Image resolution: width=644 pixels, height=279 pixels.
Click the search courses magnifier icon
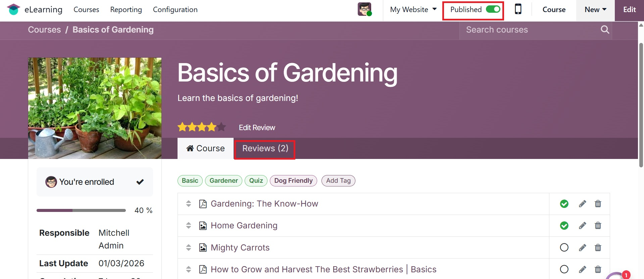[x=605, y=30]
